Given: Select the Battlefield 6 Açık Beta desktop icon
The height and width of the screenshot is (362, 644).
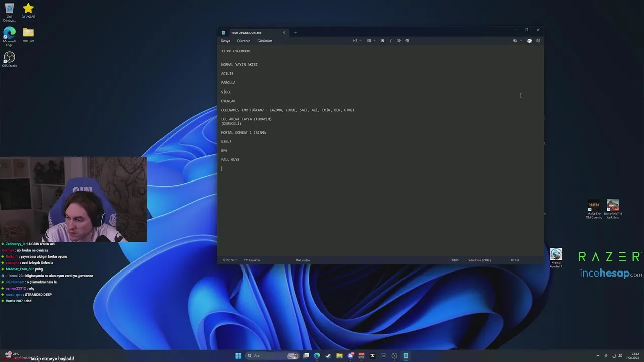Looking at the screenshot, I should [613, 209].
